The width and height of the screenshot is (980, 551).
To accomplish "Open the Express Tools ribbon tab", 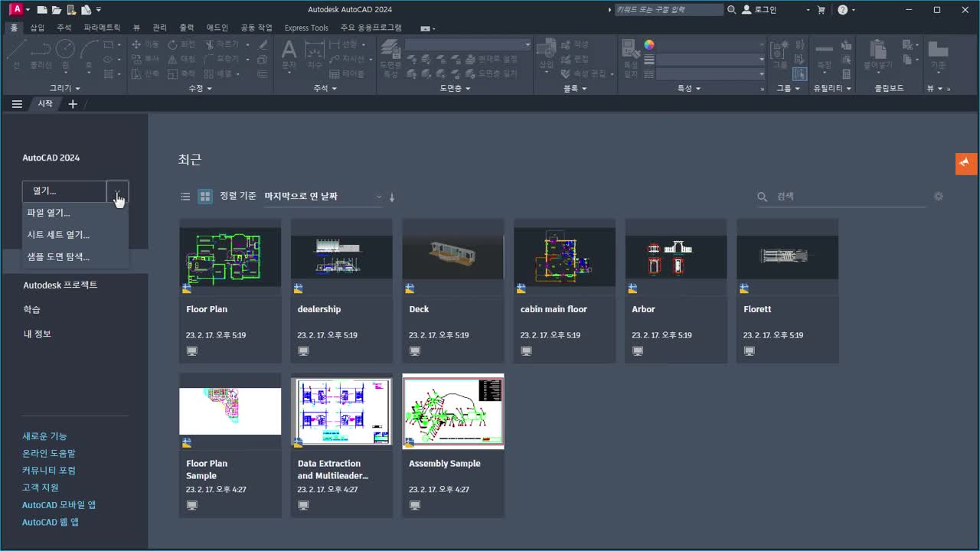I will click(x=305, y=27).
